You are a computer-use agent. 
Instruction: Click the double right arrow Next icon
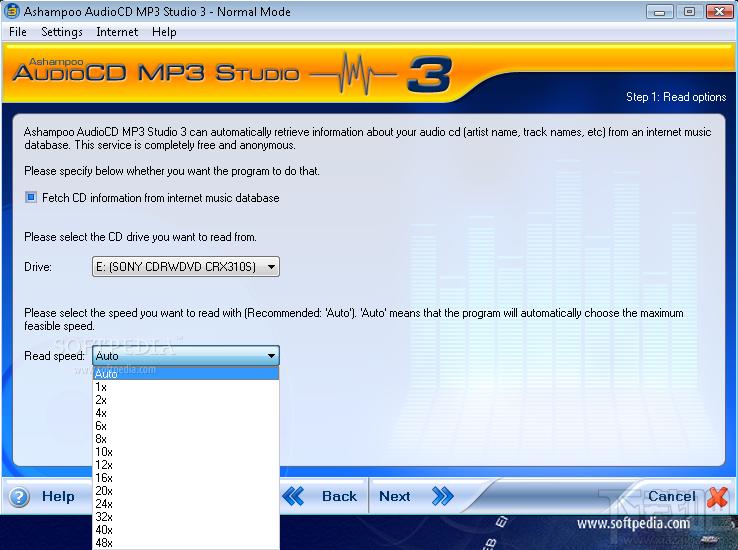[442, 496]
